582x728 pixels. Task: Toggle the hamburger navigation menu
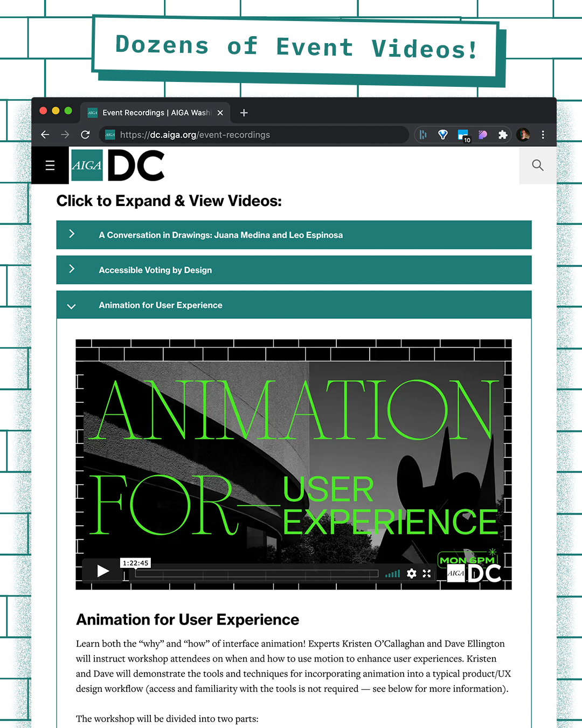(50, 166)
